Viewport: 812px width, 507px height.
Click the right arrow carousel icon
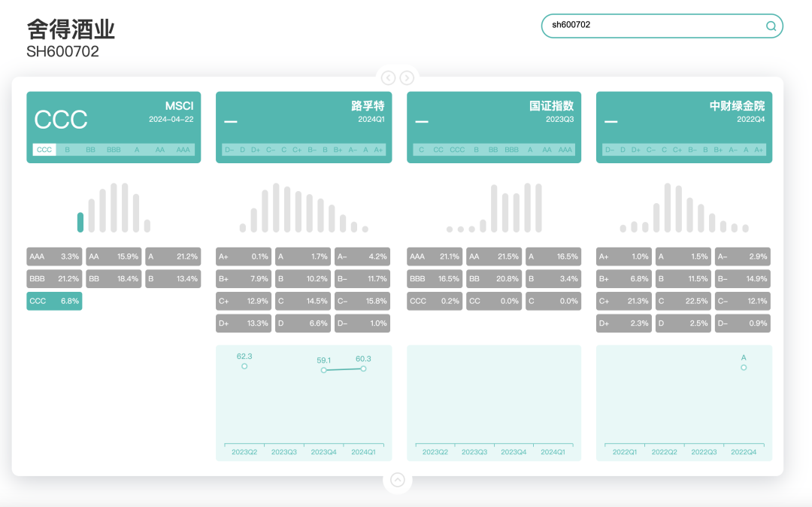tap(407, 77)
